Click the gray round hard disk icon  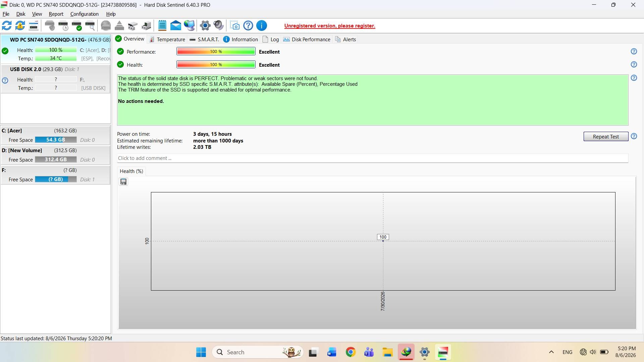pyautogui.click(x=106, y=25)
